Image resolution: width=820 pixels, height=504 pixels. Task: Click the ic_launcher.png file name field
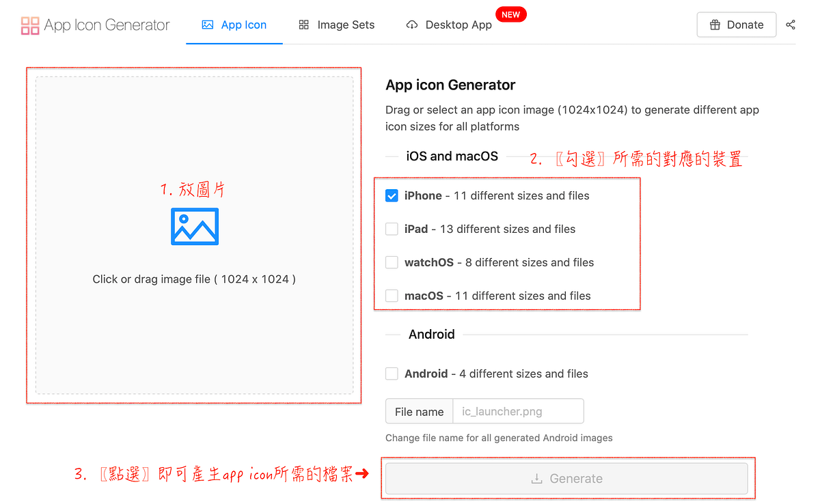pos(518,411)
